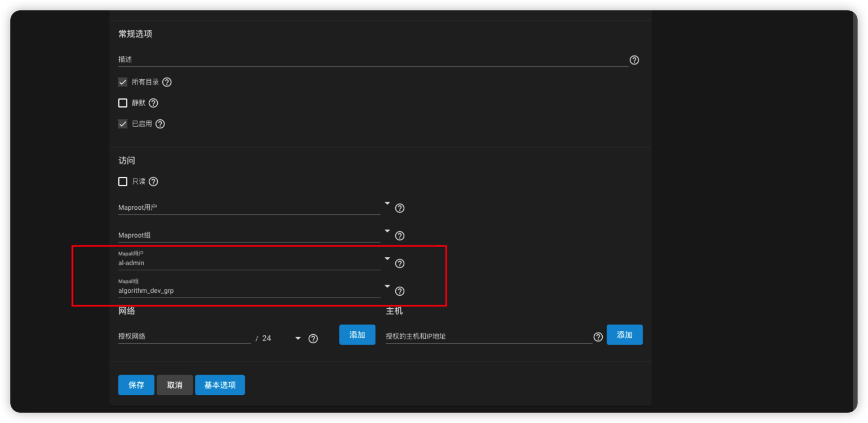Image resolution: width=868 pixels, height=423 pixels.
Task: Open help icon next to 只读
Action: pyautogui.click(x=153, y=182)
